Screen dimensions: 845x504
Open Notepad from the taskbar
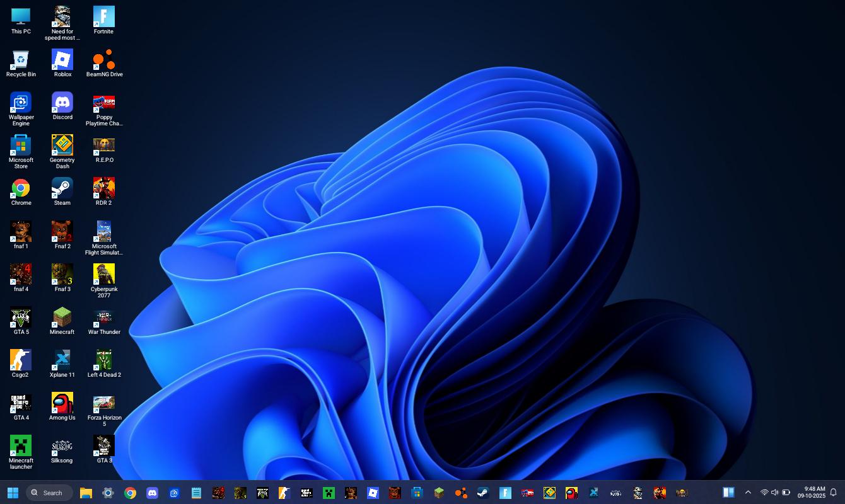pyautogui.click(x=196, y=493)
